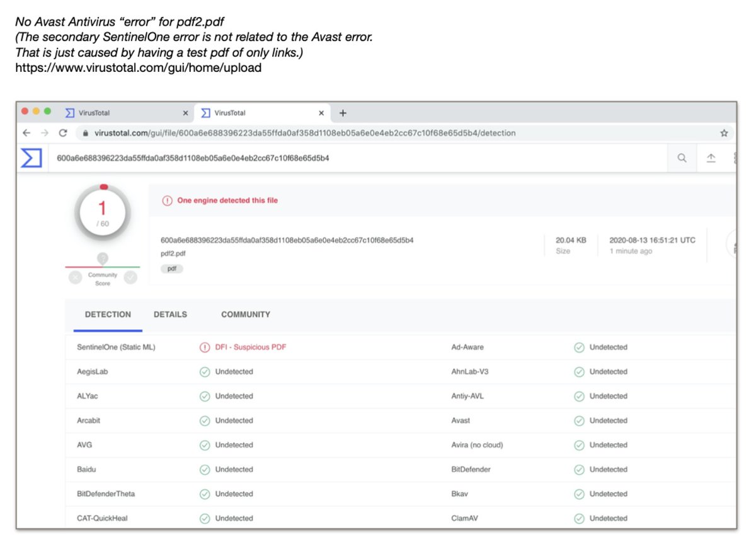Click the 1/60 detection score gauge
Image resolution: width=756 pixels, height=551 pixels.
(103, 212)
